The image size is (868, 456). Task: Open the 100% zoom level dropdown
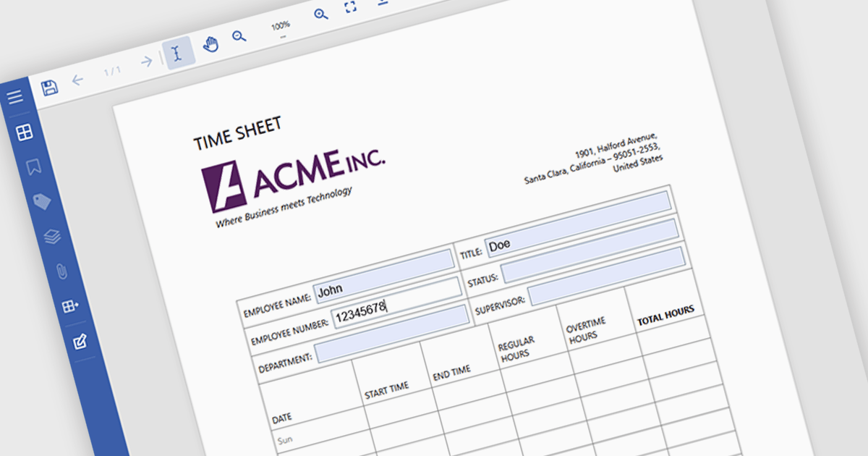pos(281,28)
